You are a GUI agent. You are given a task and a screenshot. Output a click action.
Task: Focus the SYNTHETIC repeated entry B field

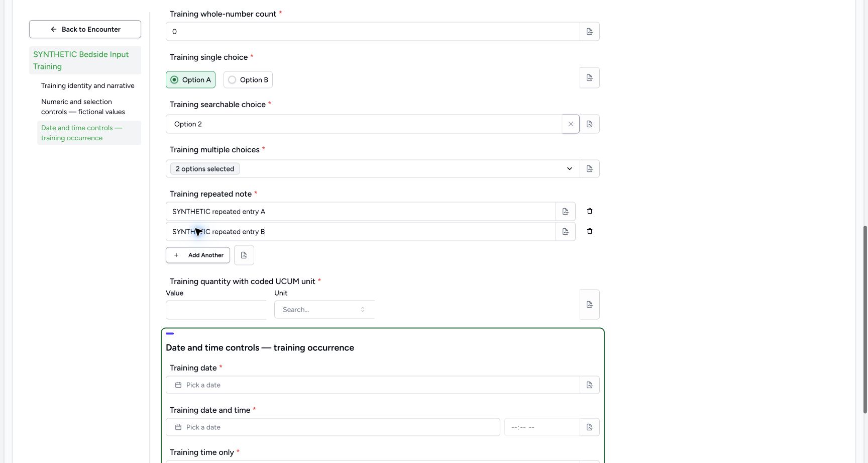tap(361, 232)
